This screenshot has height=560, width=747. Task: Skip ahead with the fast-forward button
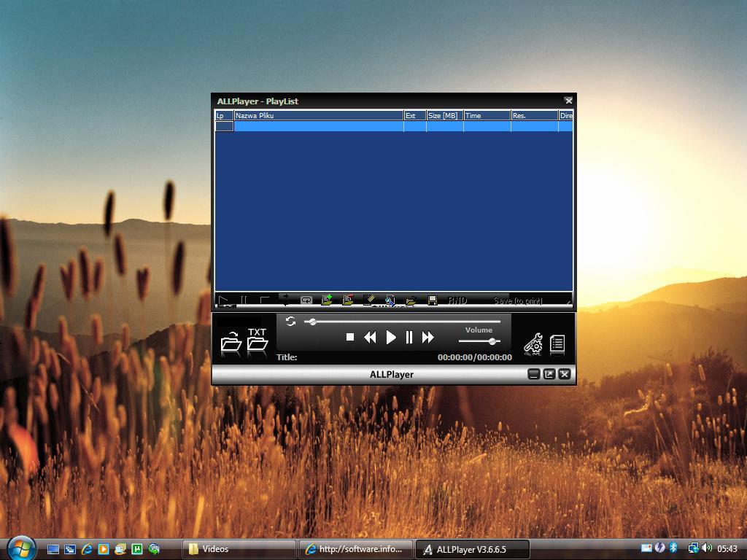428,336
